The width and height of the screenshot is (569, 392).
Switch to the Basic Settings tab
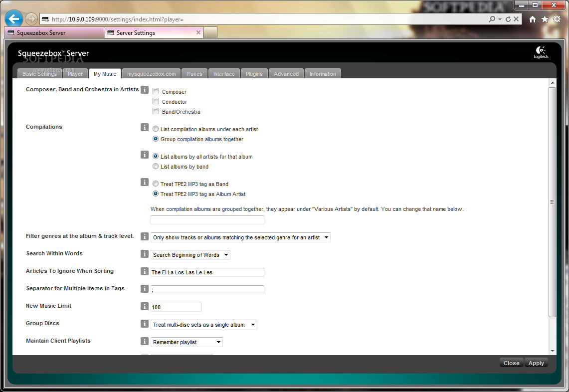click(x=39, y=74)
